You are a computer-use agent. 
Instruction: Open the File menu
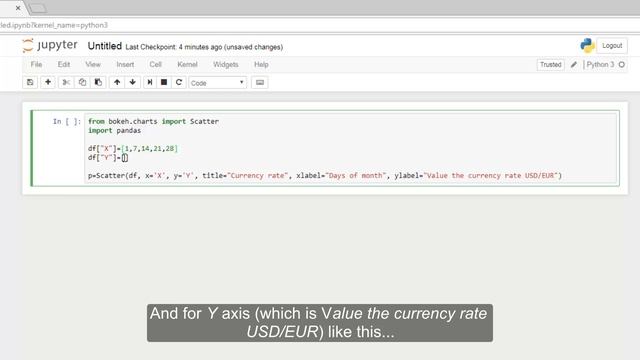(x=36, y=64)
